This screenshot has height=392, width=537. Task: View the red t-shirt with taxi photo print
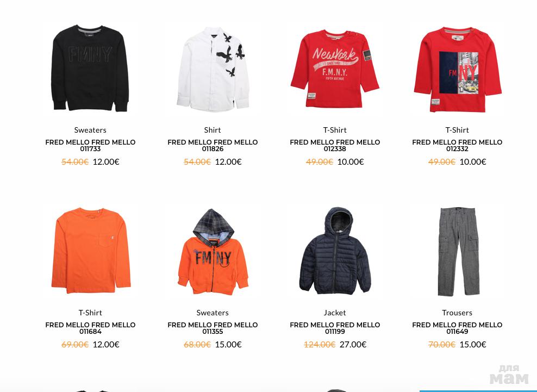[x=458, y=69]
